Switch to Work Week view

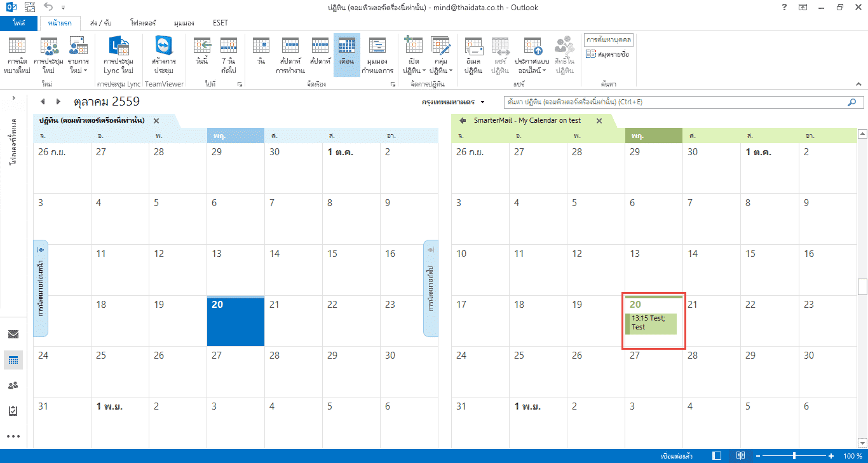[290, 55]
